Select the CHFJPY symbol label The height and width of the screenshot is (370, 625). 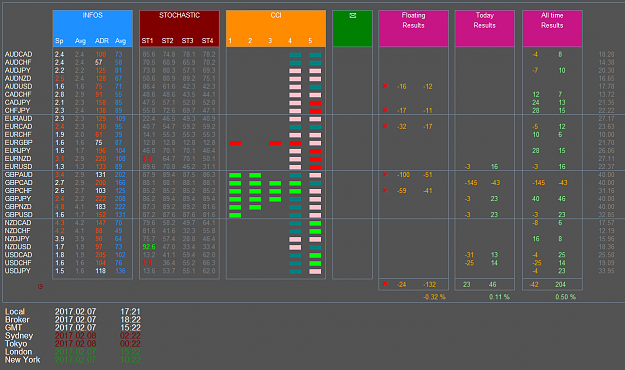[18, 110]
